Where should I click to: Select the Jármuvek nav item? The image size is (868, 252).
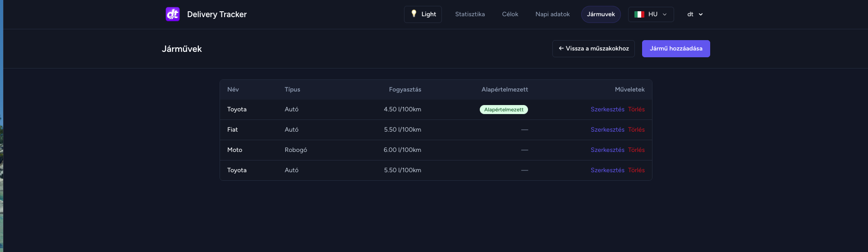601,14
